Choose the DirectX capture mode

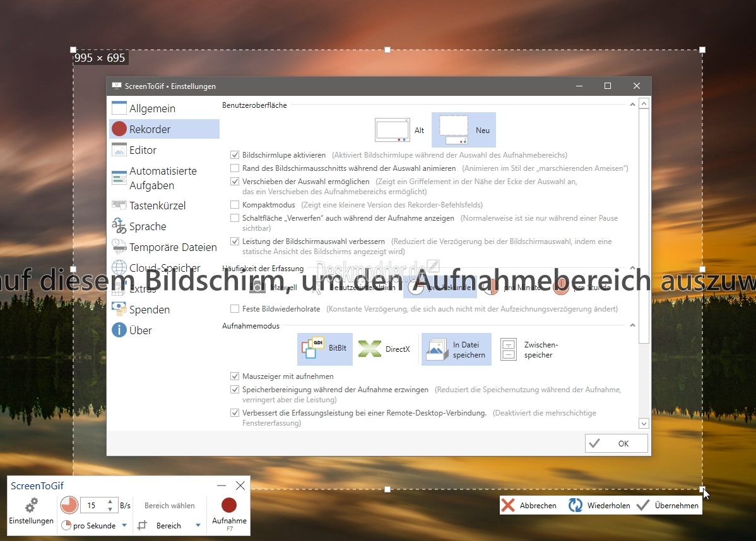tap(384, 349)
